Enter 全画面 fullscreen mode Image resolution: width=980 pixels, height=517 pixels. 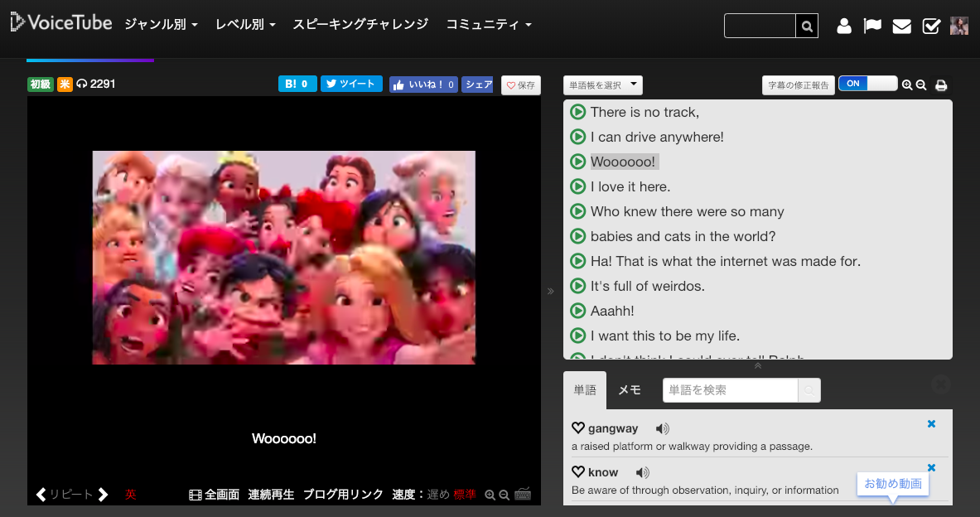coord(215,495)
